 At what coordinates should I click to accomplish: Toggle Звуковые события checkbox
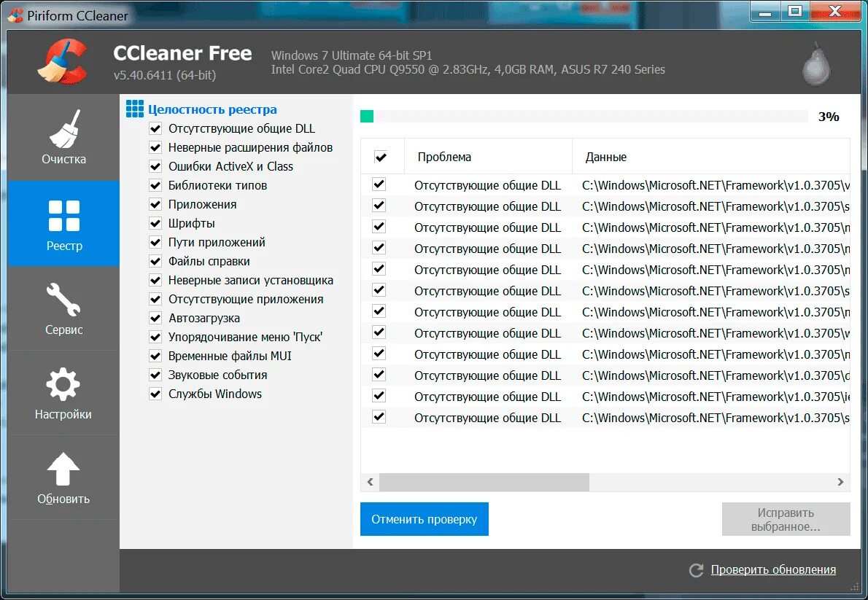[155, 375]
